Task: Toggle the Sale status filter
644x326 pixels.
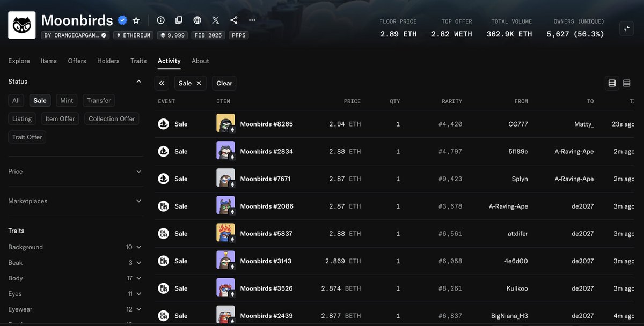Action: (x=40, y=100)
